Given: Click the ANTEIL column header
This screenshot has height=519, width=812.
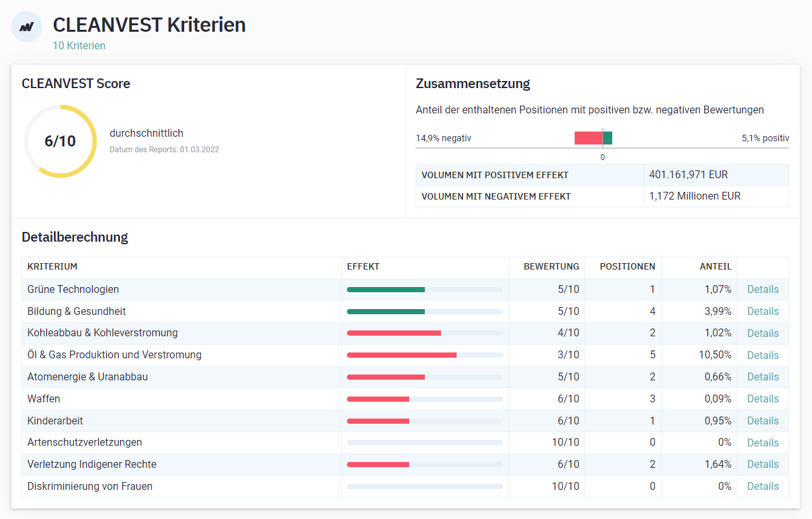Looking at the screenshot, I should pyautogui.click(x=715, y=267).
